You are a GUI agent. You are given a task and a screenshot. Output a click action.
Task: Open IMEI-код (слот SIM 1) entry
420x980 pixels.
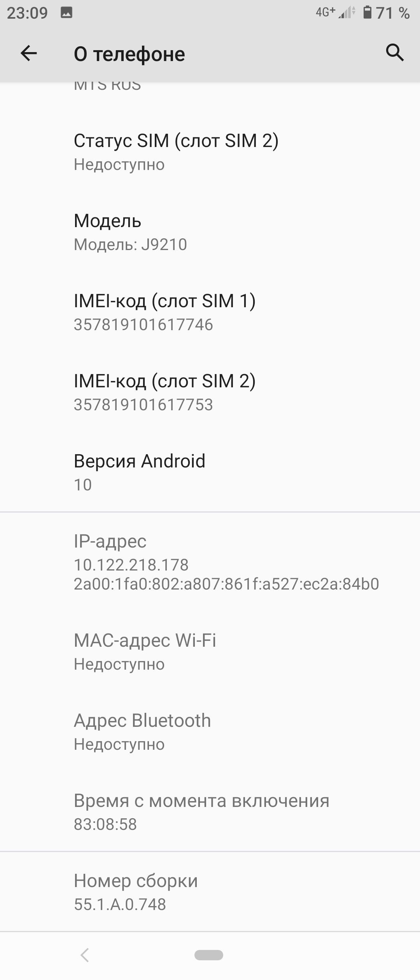[210, 312]
